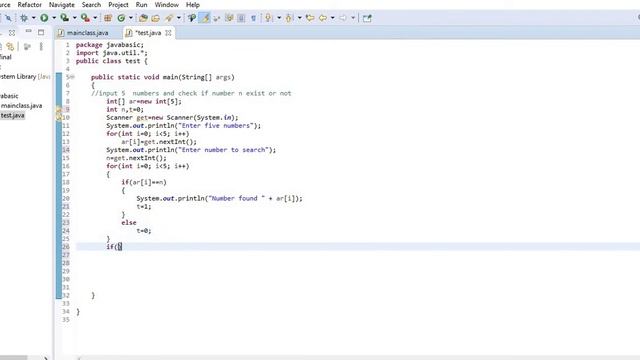Close the Package Explorer view tab
This screenshot has height=360, width=640.
point(12,32)
